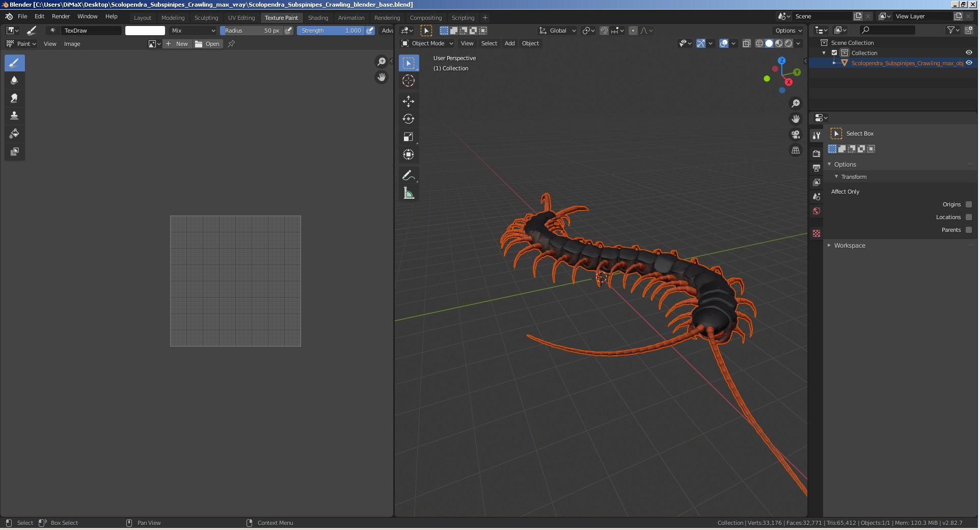The width and height of the screenshot is (980, 530).
Task: Click the white brush color swatch
Action: tap(145, 31)
